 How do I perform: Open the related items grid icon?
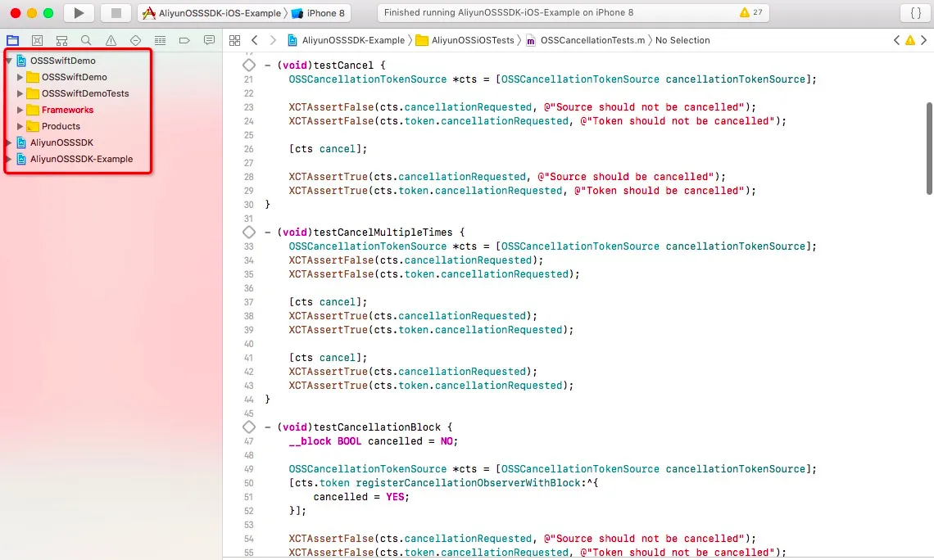pos(234,40)
